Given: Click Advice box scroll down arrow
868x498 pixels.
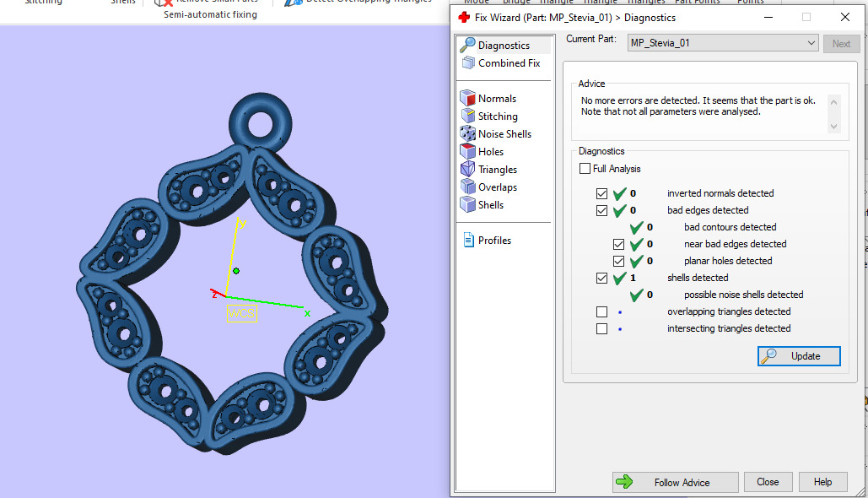Looking at the screenshot, I should pos(833,127).
